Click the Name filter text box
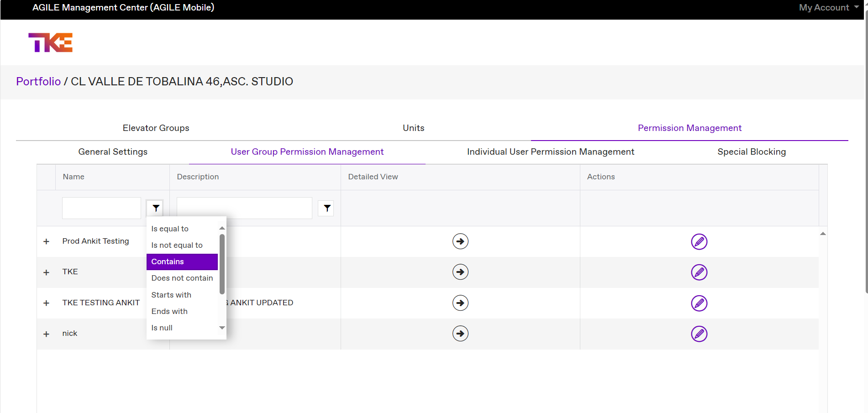This screenshot has height=413, width=868. coord(101,208)
